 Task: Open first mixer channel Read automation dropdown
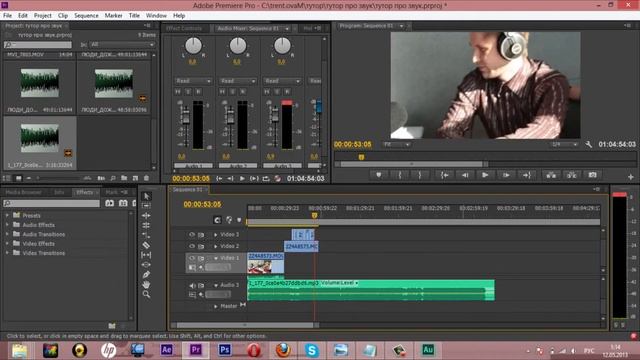point(193,81)
